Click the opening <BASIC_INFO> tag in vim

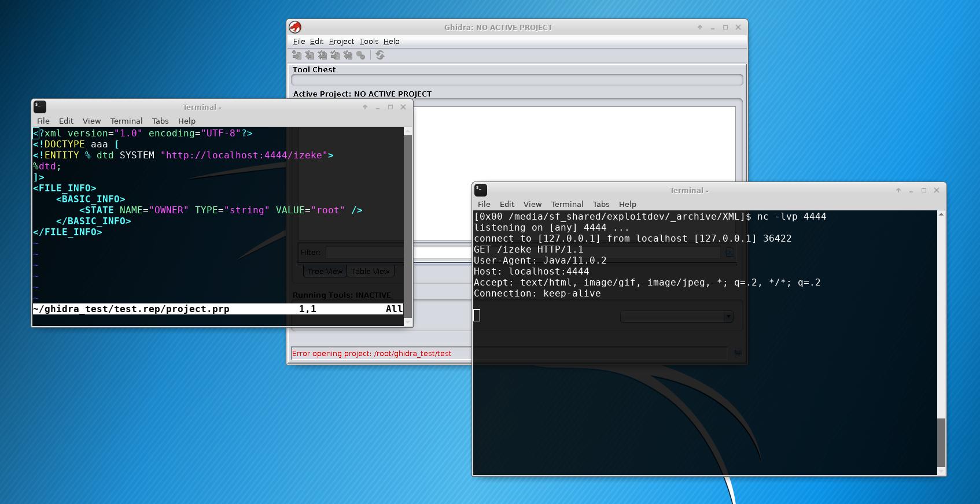click(91, 199)
